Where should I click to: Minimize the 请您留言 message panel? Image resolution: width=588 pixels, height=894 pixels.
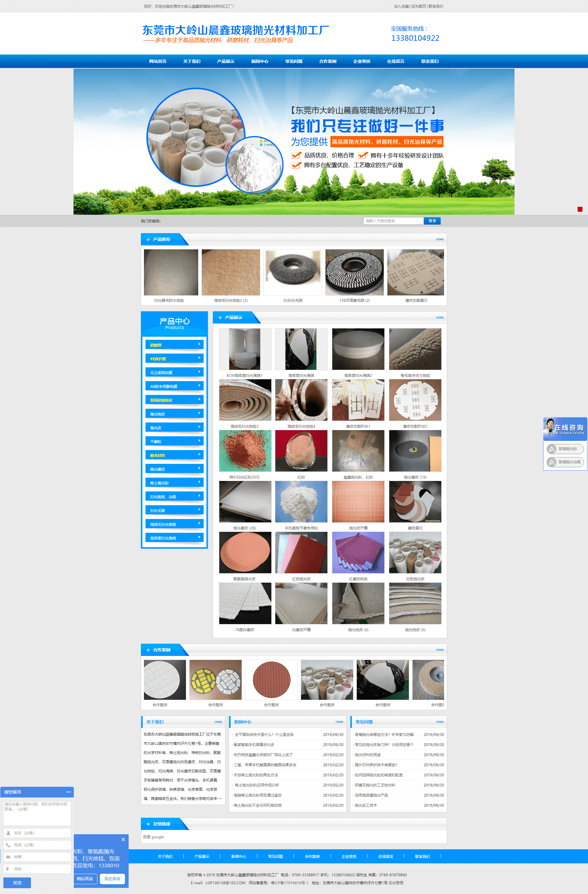[x=68, y=792]
